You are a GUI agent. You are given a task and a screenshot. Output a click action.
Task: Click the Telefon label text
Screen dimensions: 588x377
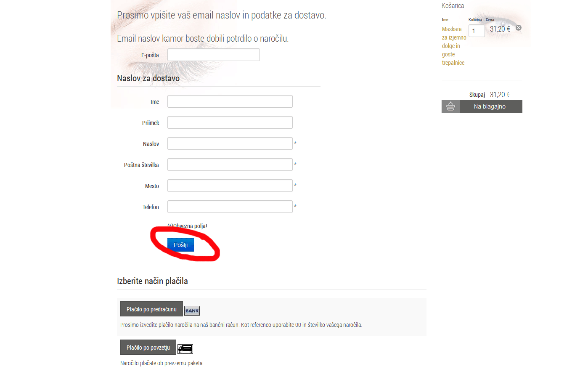pos(151,207)
